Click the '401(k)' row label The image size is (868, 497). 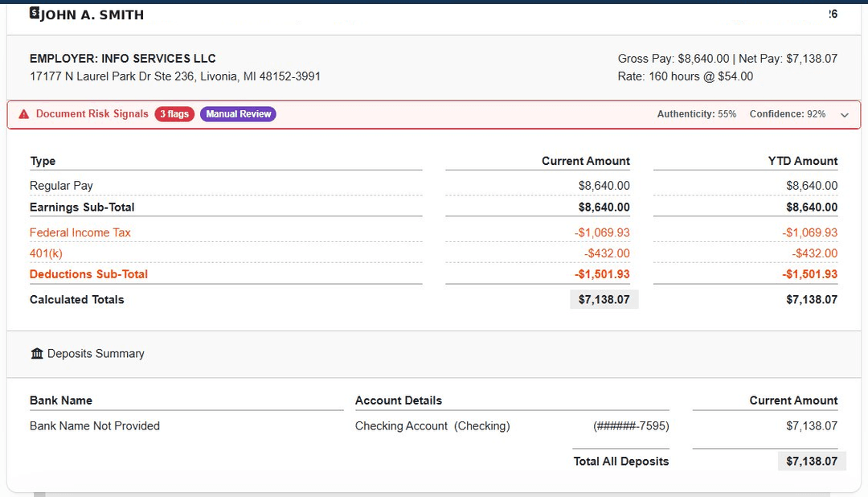46,254
